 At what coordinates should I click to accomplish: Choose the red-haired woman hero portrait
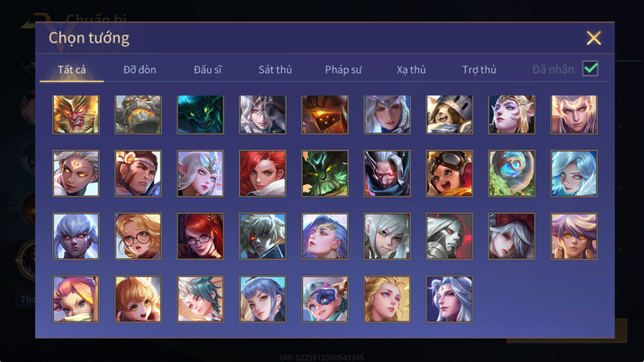click(x=263, y=173)
